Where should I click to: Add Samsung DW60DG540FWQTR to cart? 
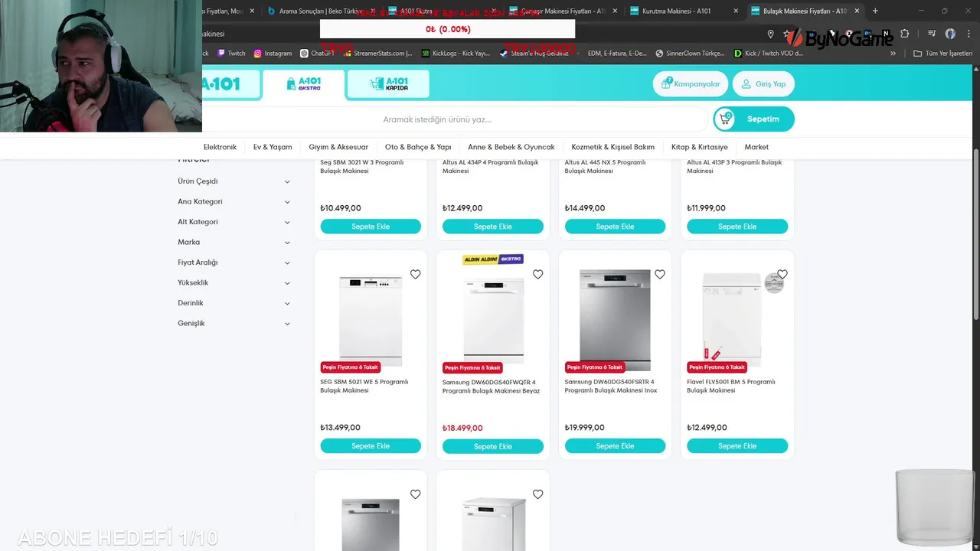pos(493,446)
